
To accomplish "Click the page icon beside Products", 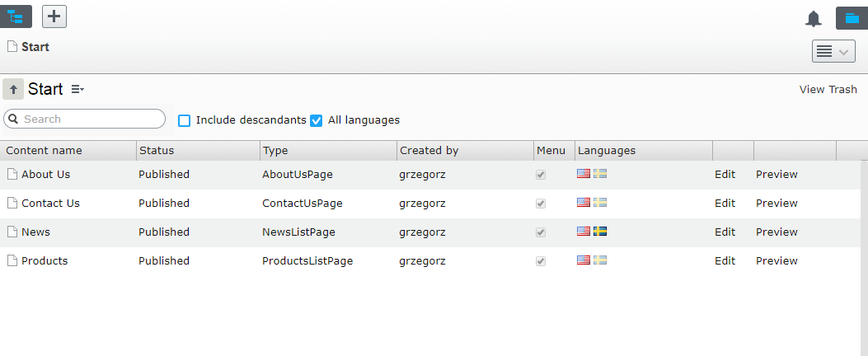I will pyautogui.click(x=12, y=261).
